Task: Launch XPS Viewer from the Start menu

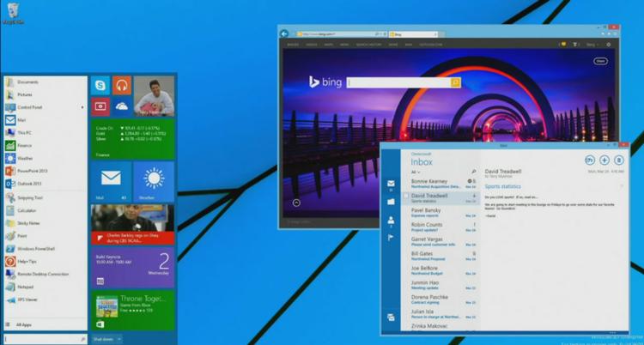Action: click(46, 300)
